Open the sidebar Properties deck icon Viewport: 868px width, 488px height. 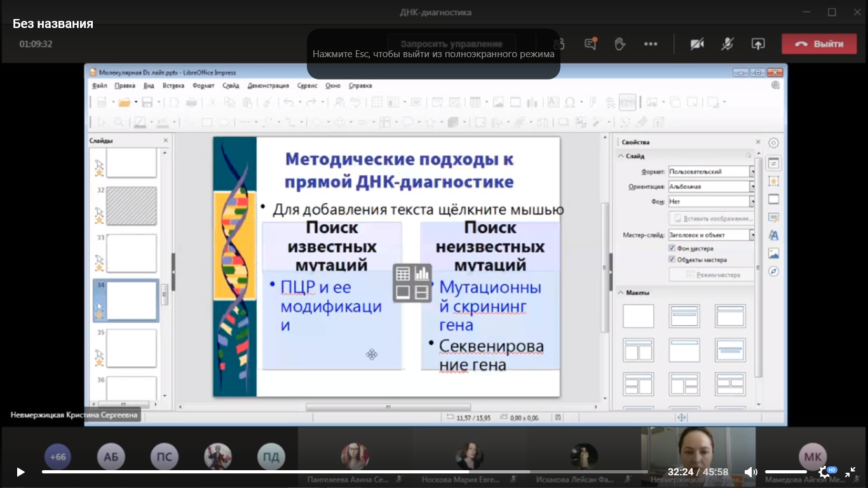(x=773, y=163)
